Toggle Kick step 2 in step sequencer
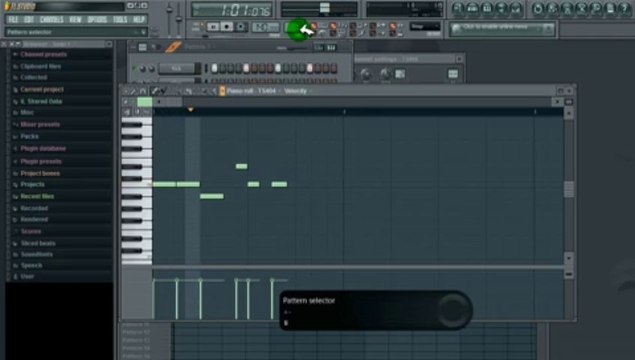The image size is (635, 360). click(222, 68)
